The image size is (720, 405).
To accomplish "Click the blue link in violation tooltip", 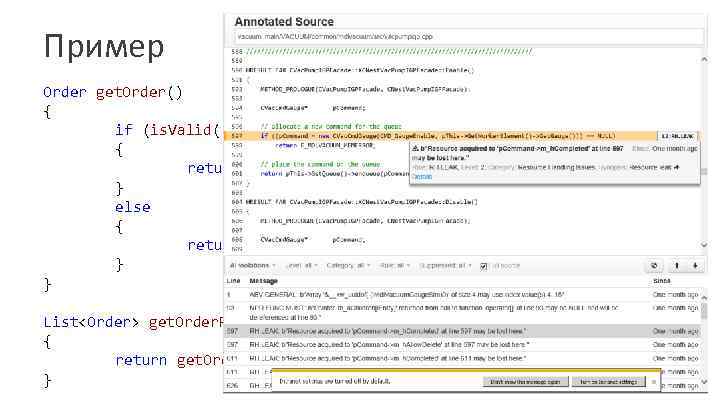I will click(422, 177).
